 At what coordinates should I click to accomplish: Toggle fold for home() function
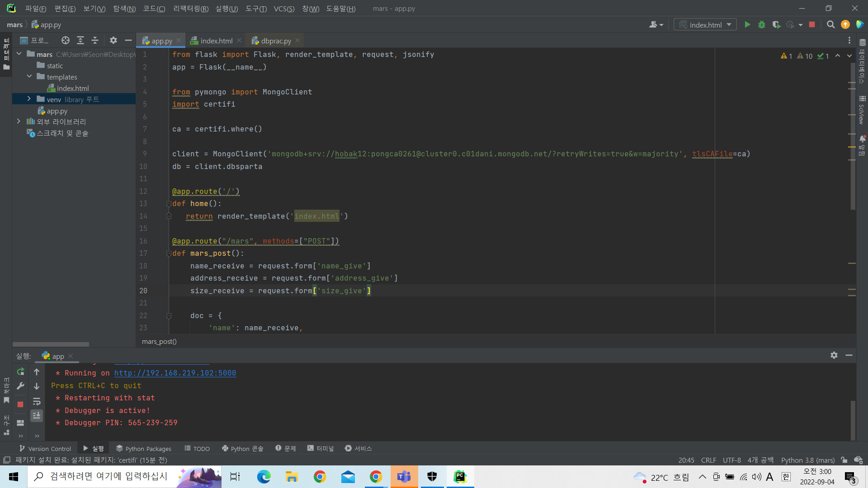tap(169, 204)
